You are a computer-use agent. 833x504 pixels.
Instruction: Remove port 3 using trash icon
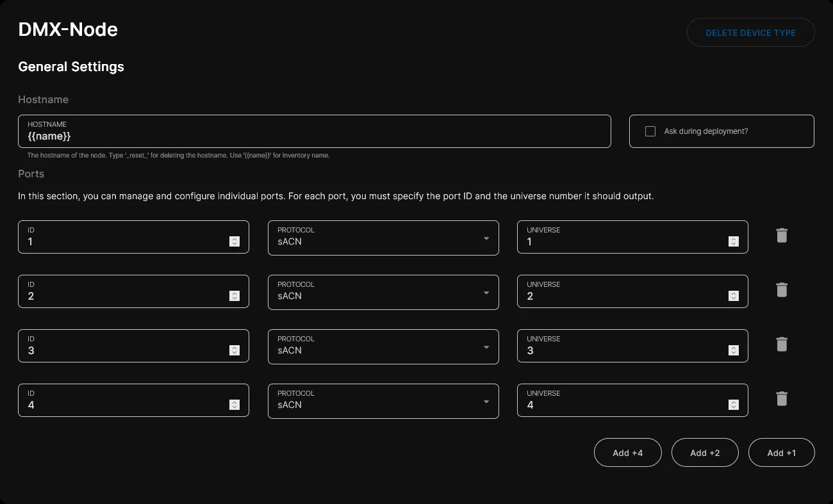[781, 345]
